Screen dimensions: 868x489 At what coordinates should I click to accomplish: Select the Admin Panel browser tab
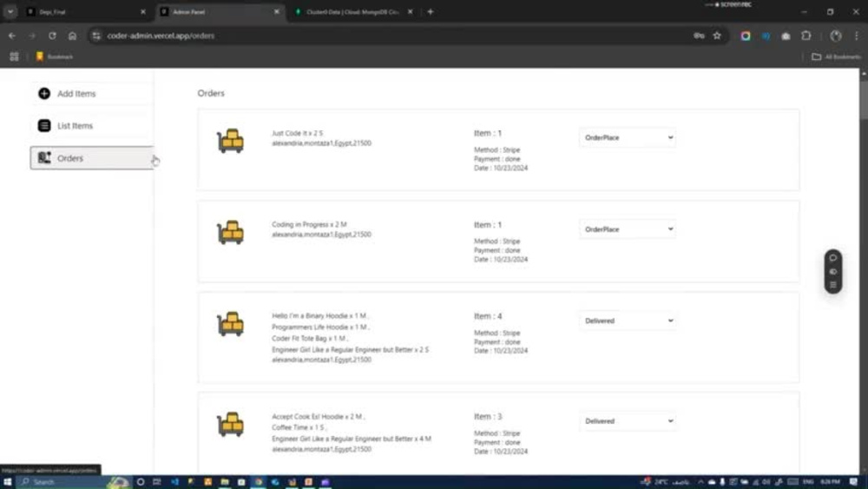point(220,11)
